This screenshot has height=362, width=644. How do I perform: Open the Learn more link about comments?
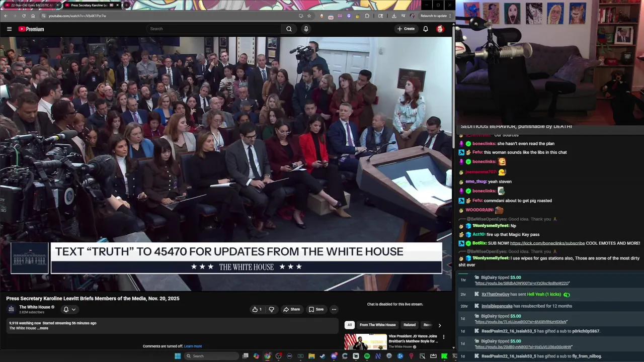[193, 346]
